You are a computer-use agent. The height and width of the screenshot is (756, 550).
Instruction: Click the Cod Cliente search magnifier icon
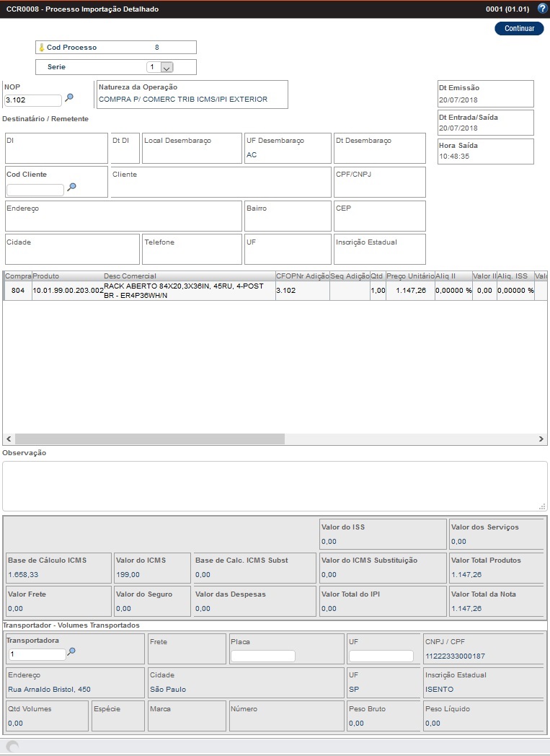click(71, 188)
